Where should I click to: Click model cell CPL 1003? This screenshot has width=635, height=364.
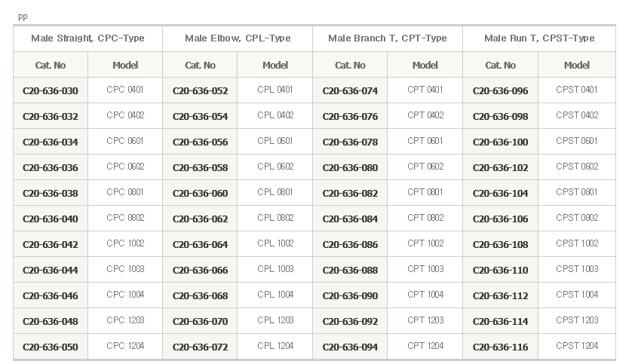(x=275, y=269)
